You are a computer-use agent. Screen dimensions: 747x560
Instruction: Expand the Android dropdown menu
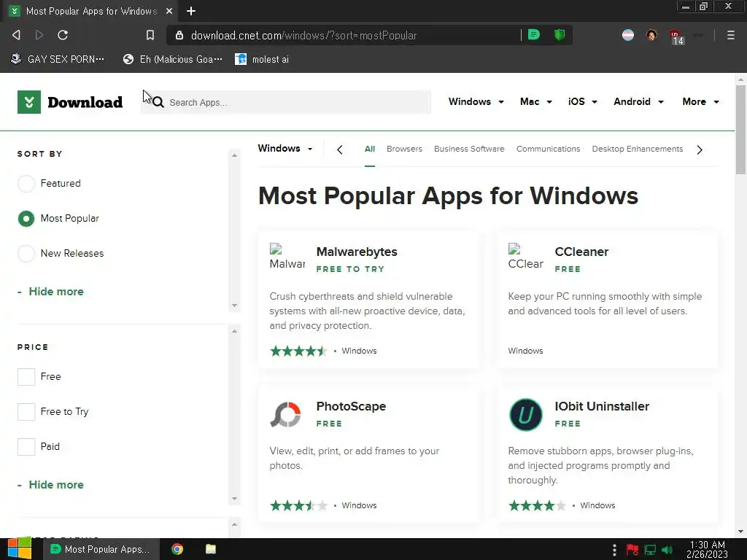[638, 101]
